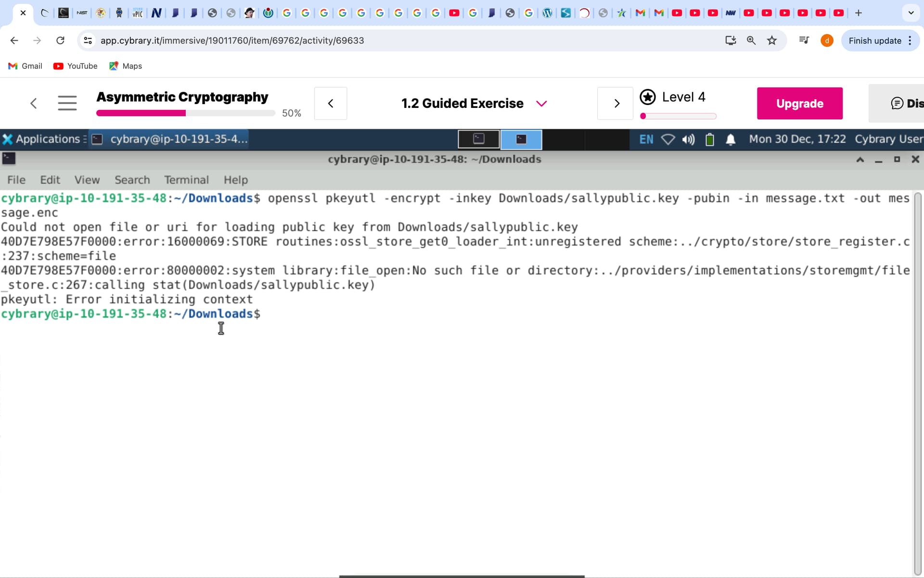This screenshot has width=924, height=578.
Task: Click the remote desktop volume icon
Action: (x=688, y=139)
